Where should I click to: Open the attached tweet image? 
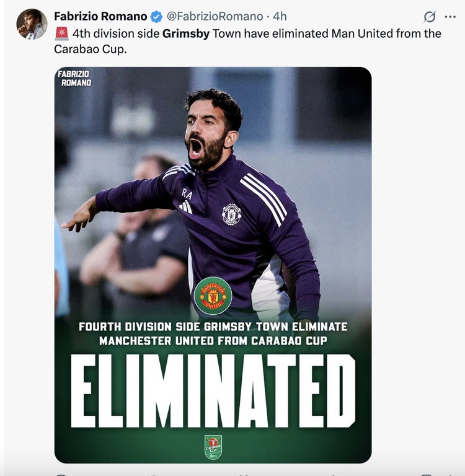[x=213, y=265]
